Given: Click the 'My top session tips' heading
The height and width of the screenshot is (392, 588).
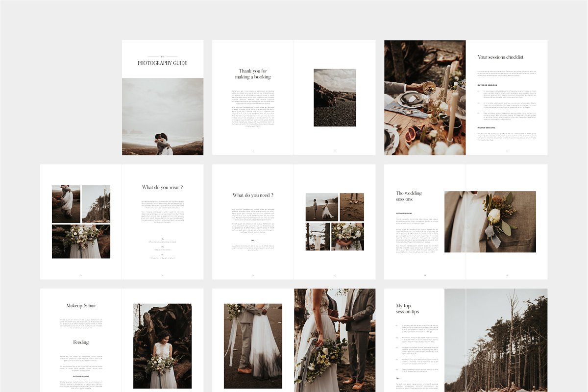Looking at the screenshot, I should [x=407, y=309].
